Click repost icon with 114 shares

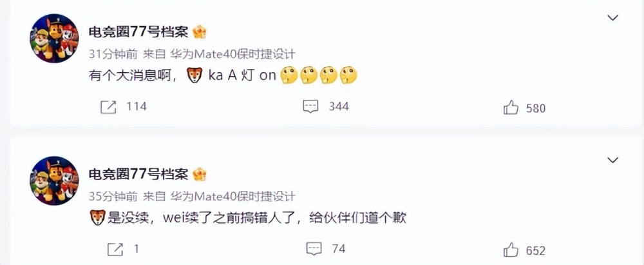click(108, 107)
